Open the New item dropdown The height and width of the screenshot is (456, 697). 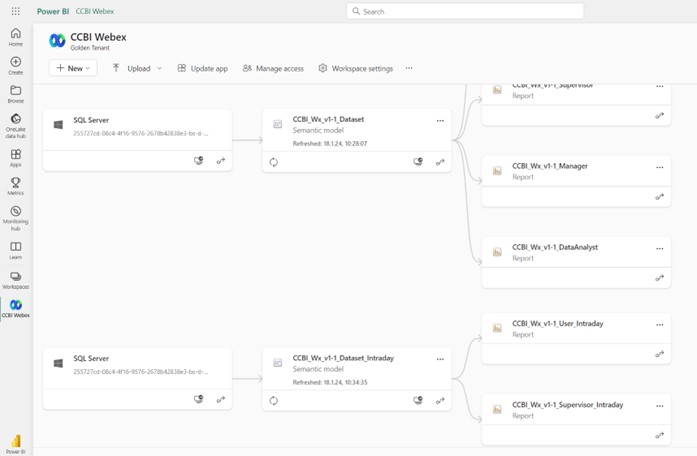(x=73, y=68)
